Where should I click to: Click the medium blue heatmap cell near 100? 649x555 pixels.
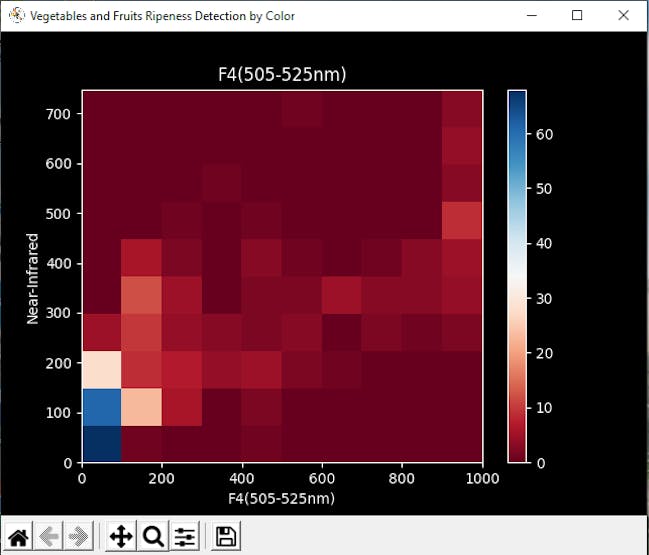point(102,407)
